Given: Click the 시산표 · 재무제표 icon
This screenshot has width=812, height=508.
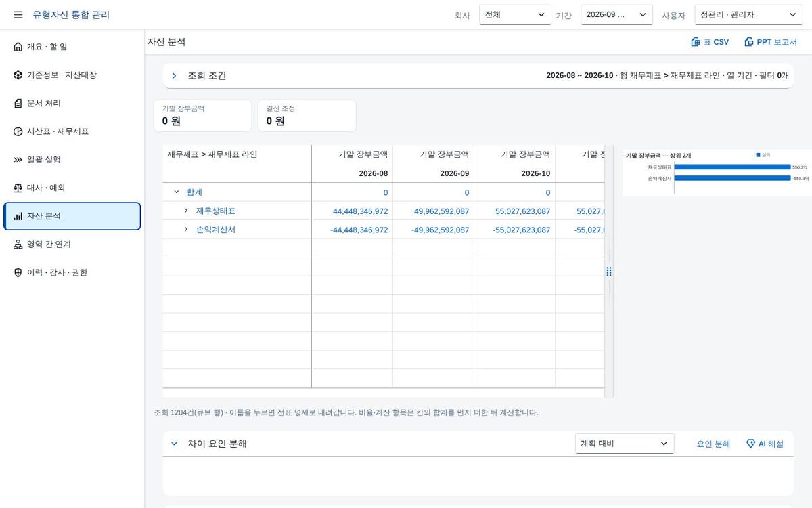Looking at the screenshot, I should (x=18, y=131).
